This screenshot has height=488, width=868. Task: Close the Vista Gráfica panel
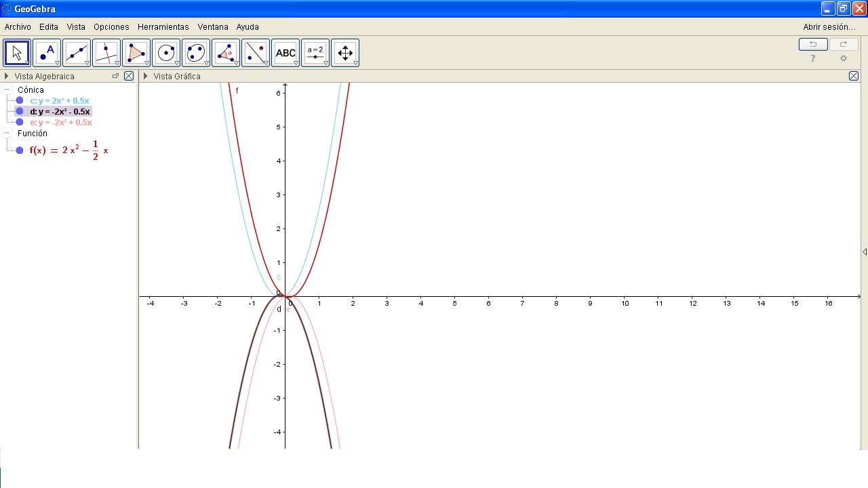pyautogui.click(x=854, y=76)
